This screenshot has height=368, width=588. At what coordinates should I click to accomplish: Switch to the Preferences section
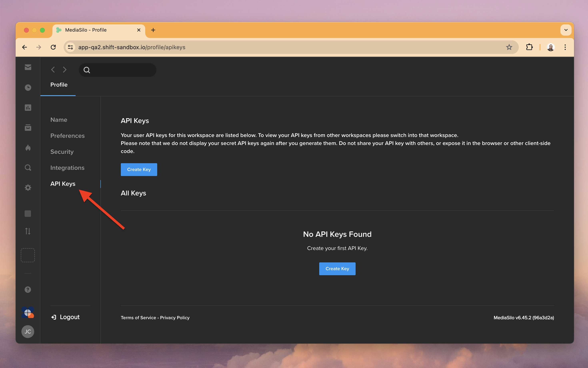click(67, 136)
